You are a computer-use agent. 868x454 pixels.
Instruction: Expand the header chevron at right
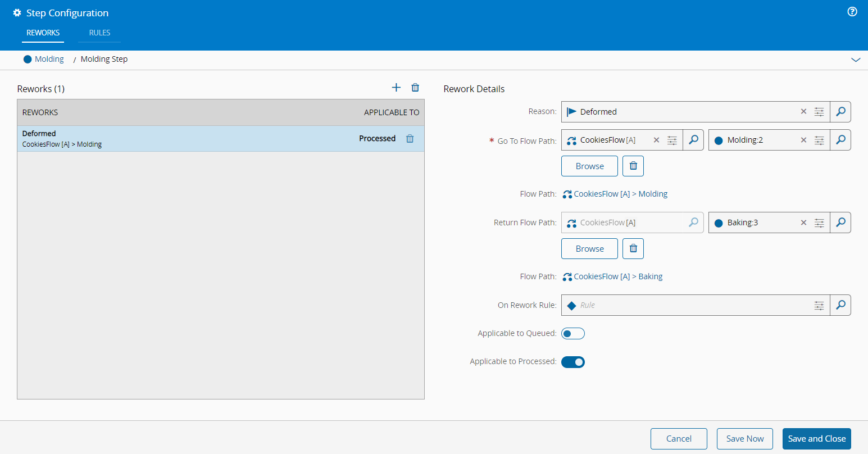point(856,60)
